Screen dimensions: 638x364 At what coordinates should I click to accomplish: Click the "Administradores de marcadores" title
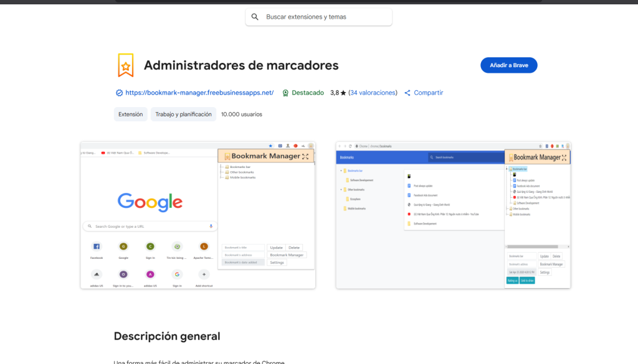[241, 65]
